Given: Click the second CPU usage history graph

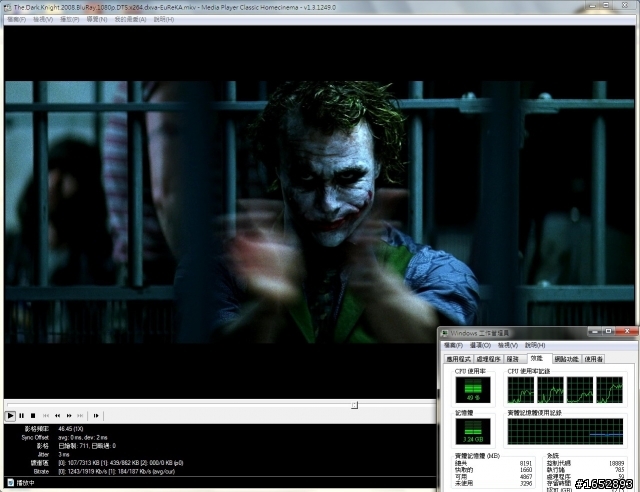Looking at the screenshot, I should pos(550,390).
